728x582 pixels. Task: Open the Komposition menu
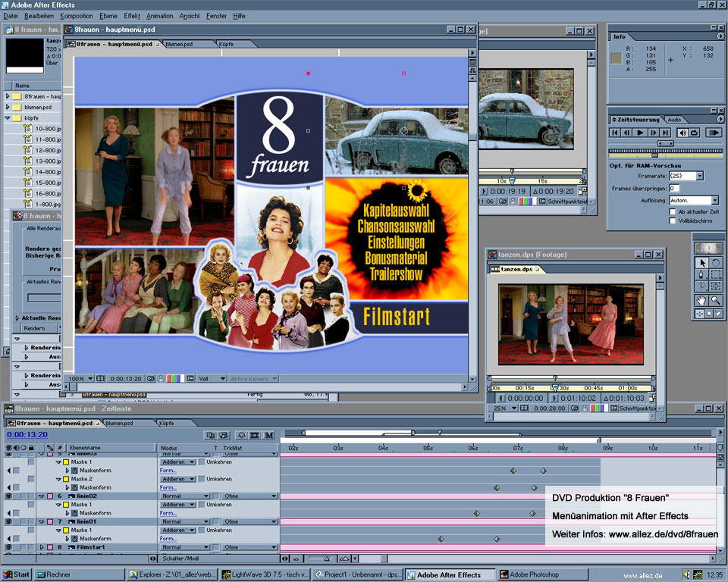77,16
